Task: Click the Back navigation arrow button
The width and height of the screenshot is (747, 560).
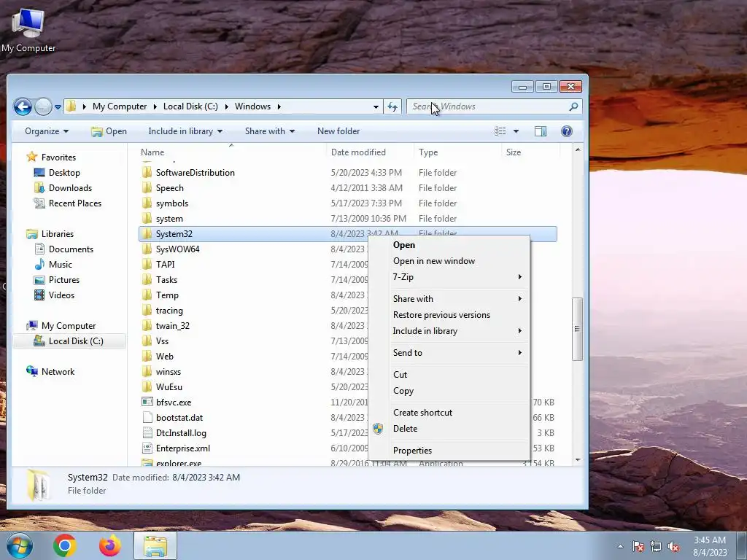Action: pos(23,106)
